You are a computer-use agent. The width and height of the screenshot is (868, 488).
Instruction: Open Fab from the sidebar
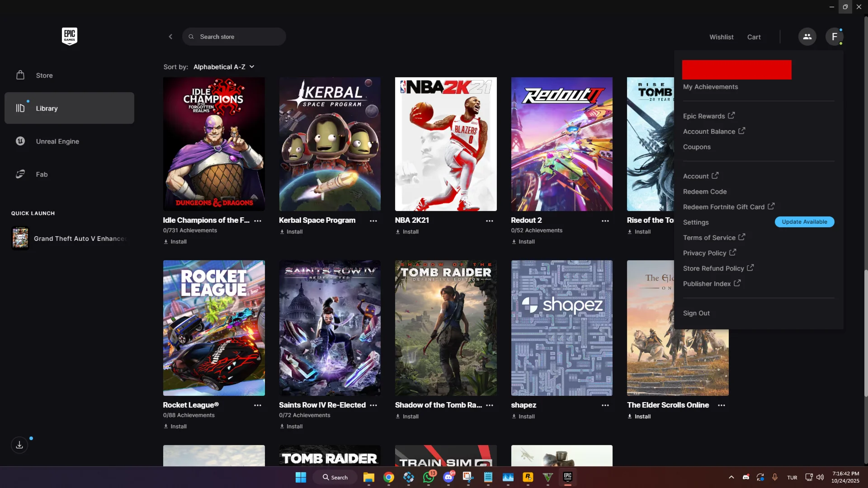42,174
